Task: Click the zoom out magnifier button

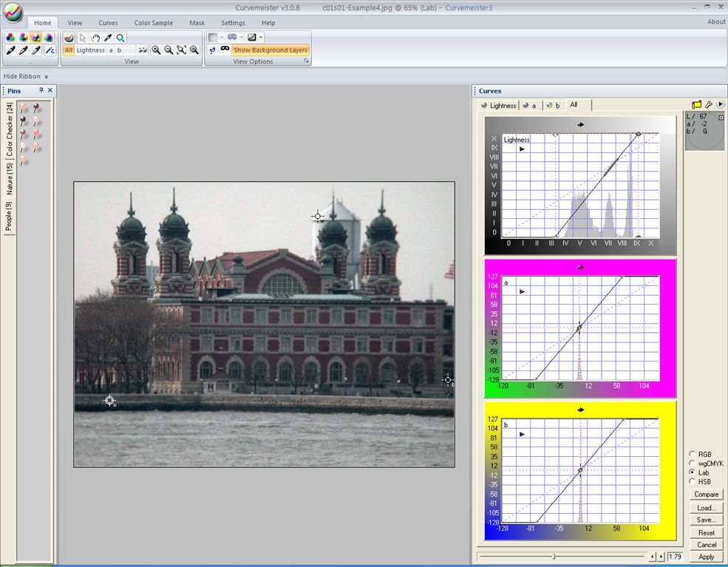Action: click(x=169, y=50)
